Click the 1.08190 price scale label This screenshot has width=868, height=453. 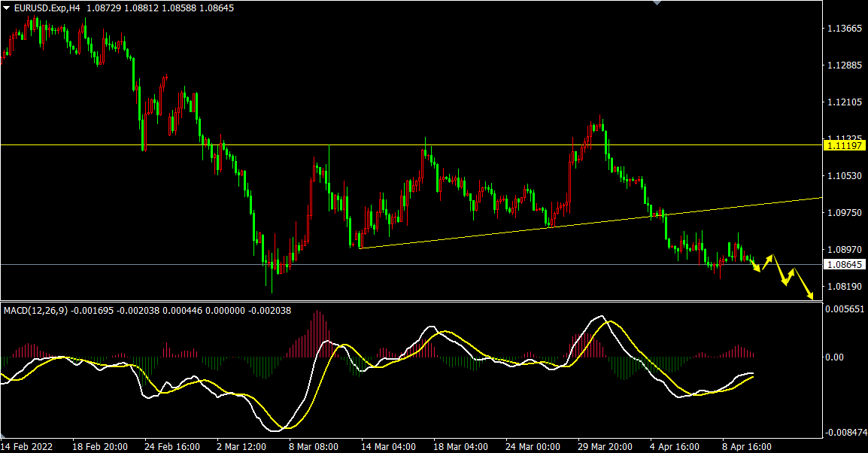844,287
